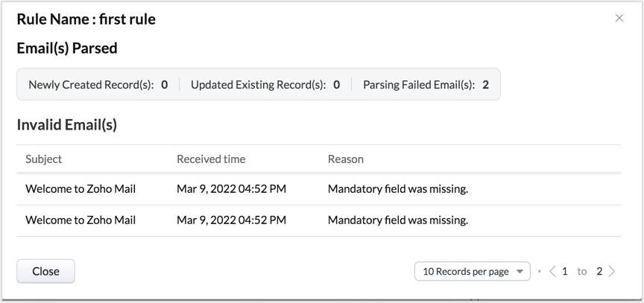Click the Invalid Email(s) heading

(67, 125)
